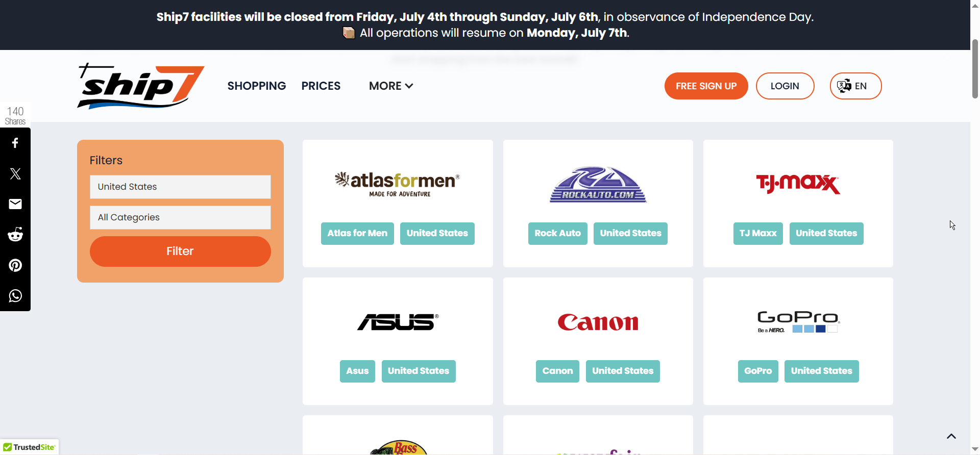Click the Ship7 logo
Image resolution: width=980 pixels, height=455 pixels.
point(140,86)
